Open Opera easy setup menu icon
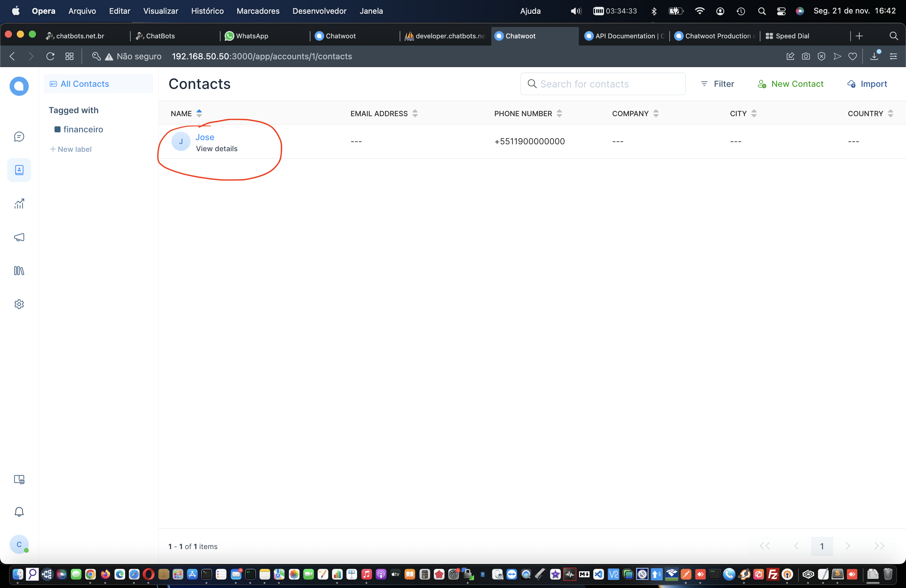Viewport: 906px width, 588px height. tap(893, 56)
